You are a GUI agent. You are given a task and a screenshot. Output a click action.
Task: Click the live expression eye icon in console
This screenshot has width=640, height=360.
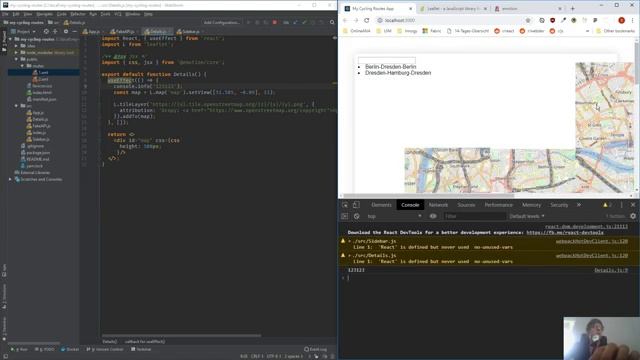(x=433, y=216)
